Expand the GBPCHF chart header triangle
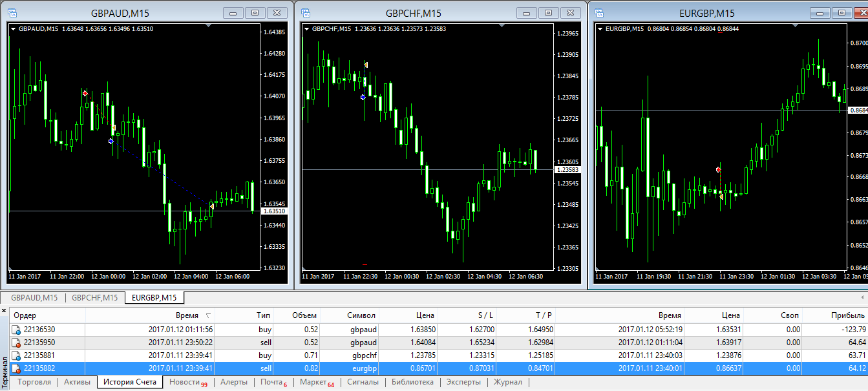Image resolution: width=868 pixels, height=391 pixels. click(306, 28)
